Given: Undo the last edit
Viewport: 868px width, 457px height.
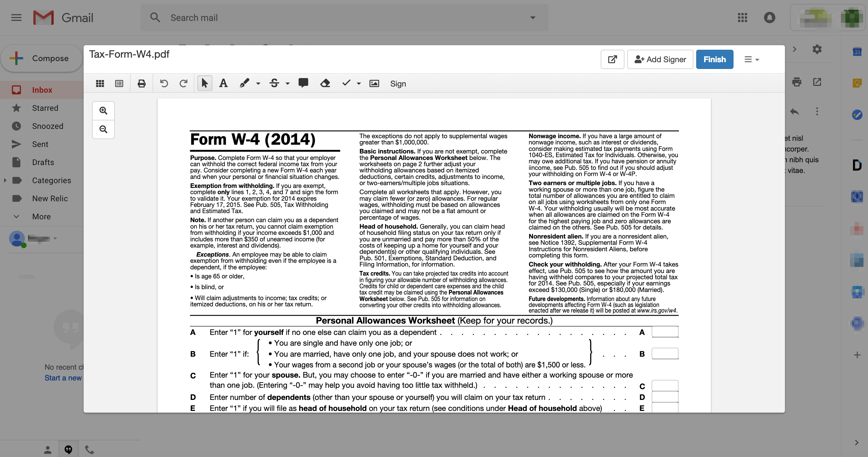Looking at the screenshot, I should click(x=164, y=83).
